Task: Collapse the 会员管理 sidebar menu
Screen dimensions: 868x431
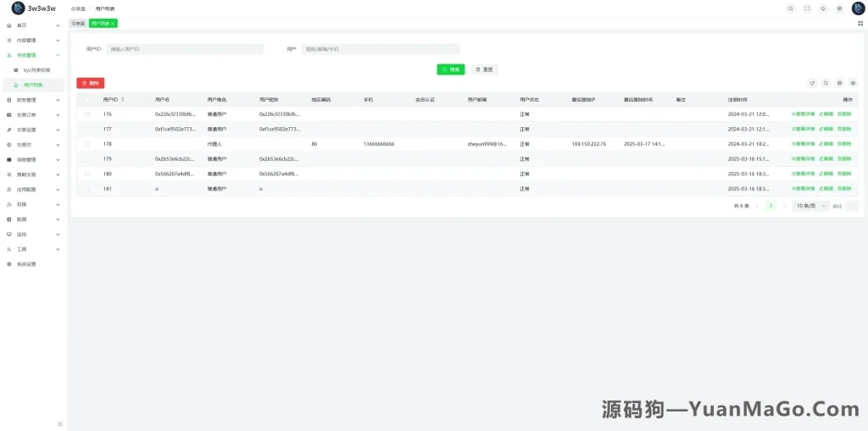Action: [33, 55]
